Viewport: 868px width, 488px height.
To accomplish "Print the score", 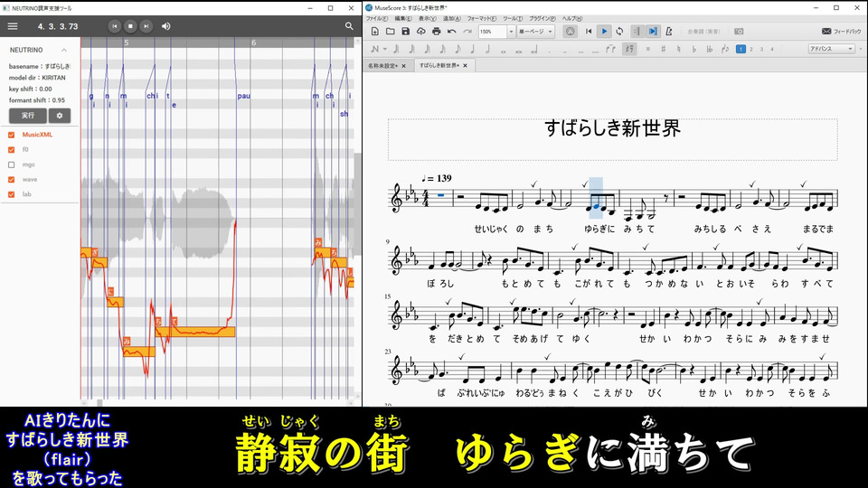I will 436,32.
